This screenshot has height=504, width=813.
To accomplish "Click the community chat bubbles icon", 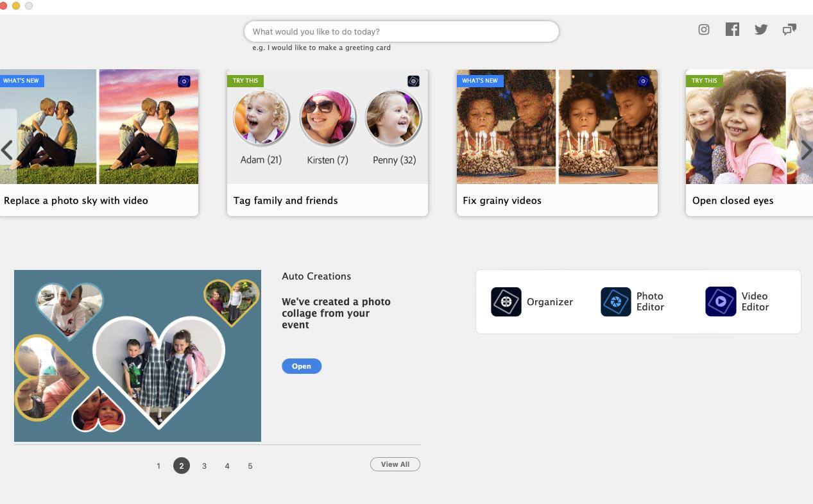I will pos(789,29).
